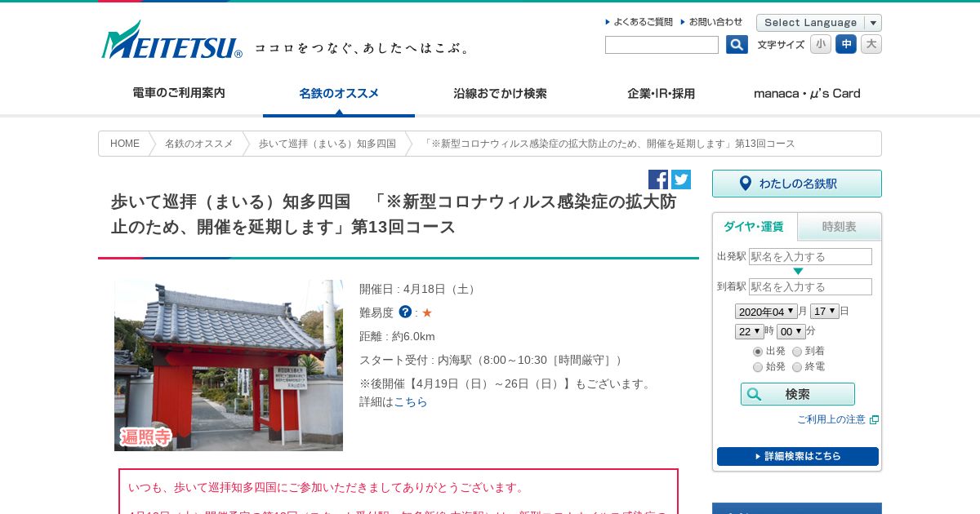Click the 出発駅 station input field

(810, 257)
